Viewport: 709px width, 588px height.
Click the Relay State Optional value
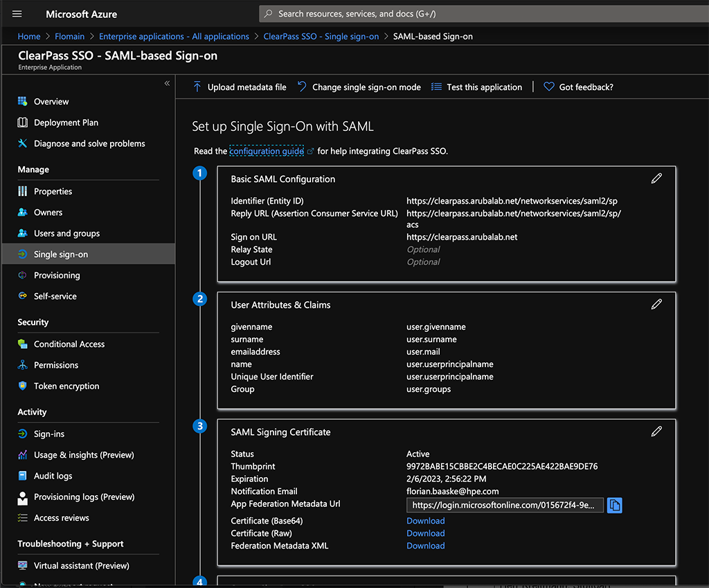pyautogui.click(x=423, y=249)
